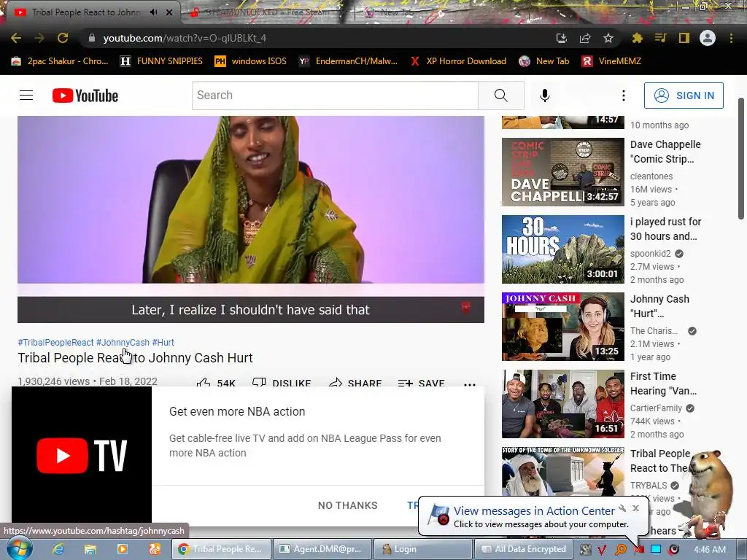Open the XP Horror Download bookmark
This screenshot has height=560, width=747.
(458, 61)
